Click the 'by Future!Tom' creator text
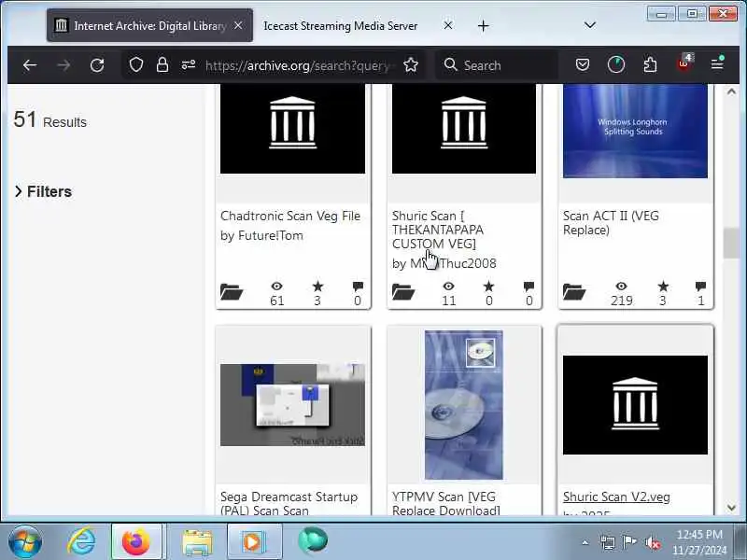747x560 pixels. click(x=261, y=236)
